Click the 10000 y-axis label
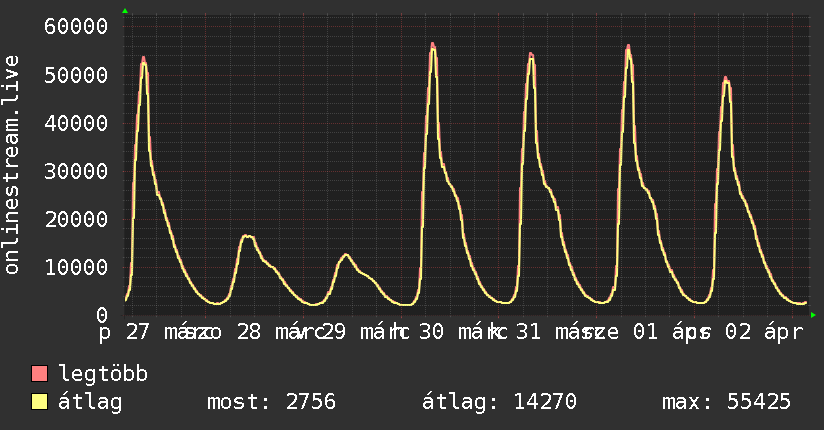The image size is (824, 430). coord(76,267)
